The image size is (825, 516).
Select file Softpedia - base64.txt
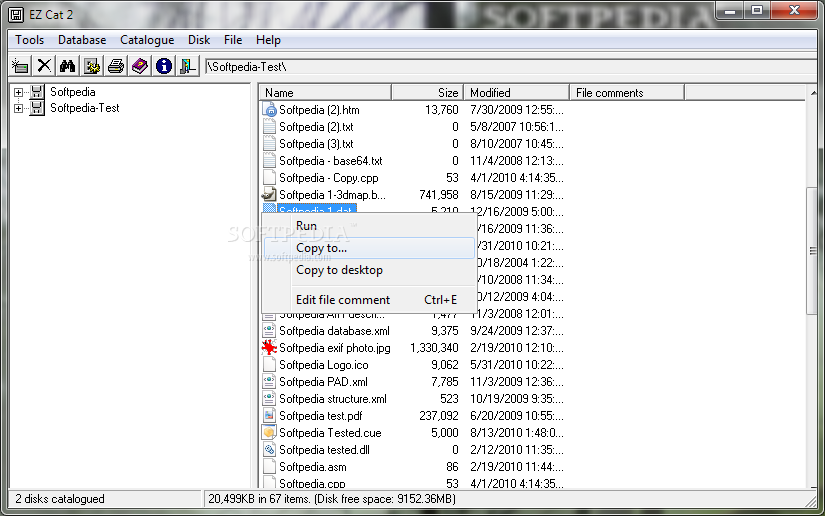point(330,161)
